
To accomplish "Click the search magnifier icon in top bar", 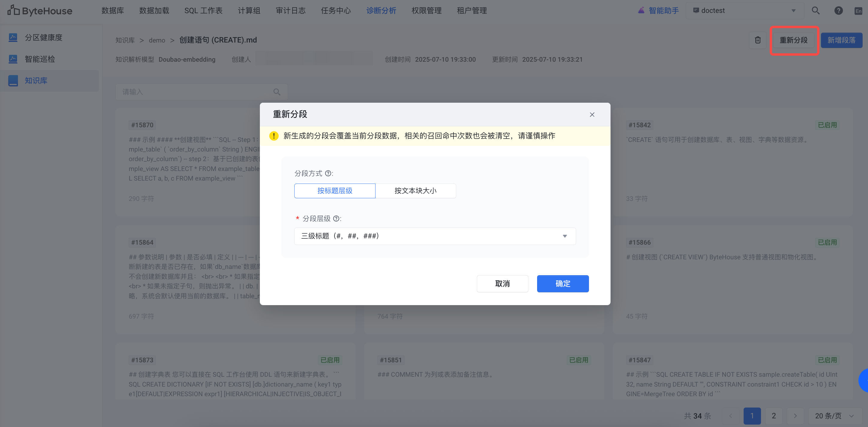I will coord(816,10).
